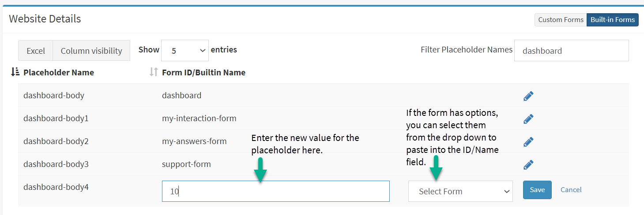Click the Placeholder Name column header

(x=59, y=72)
